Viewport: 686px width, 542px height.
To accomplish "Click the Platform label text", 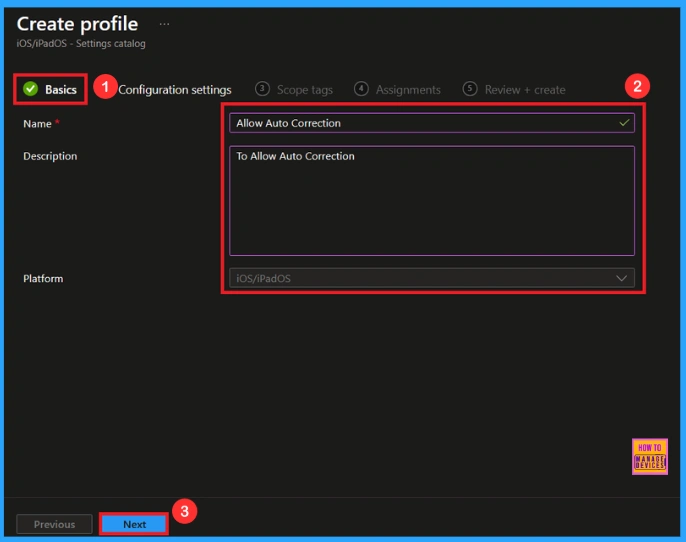I will coord(43,279).
